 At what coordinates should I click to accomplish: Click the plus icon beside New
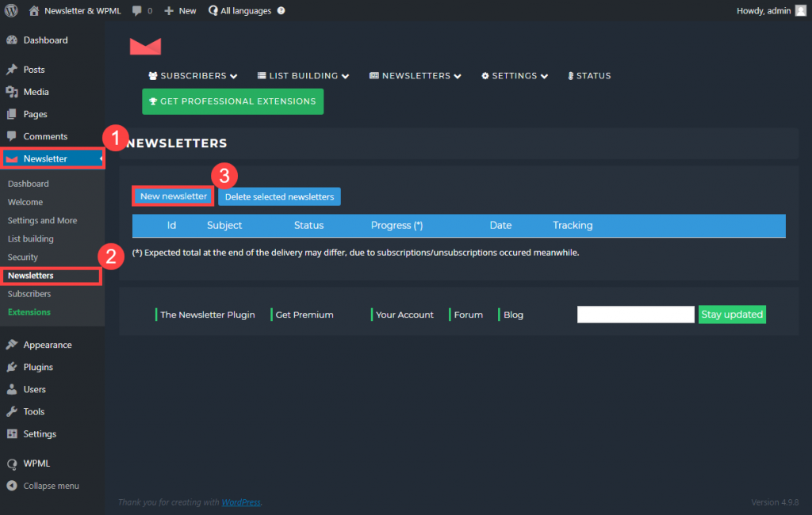click(169, 10)
